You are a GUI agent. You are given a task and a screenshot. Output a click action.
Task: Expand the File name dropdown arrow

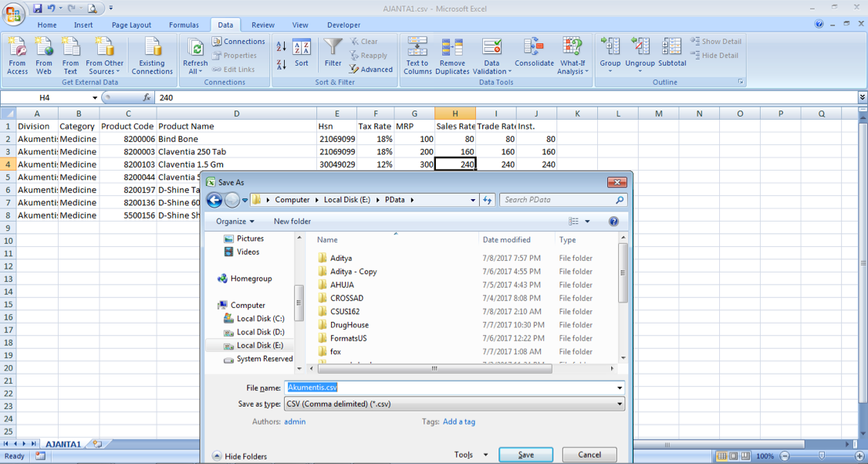620,388
